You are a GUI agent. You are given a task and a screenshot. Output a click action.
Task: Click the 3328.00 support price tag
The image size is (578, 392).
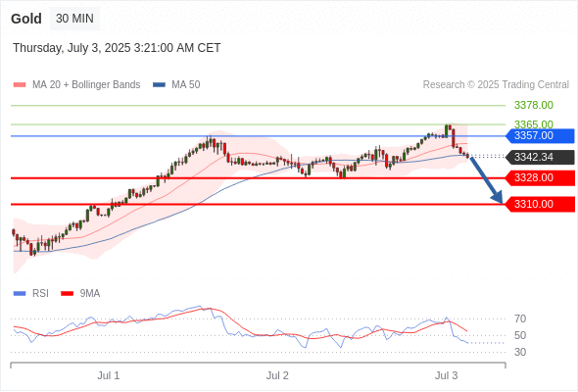coord(540,178)
